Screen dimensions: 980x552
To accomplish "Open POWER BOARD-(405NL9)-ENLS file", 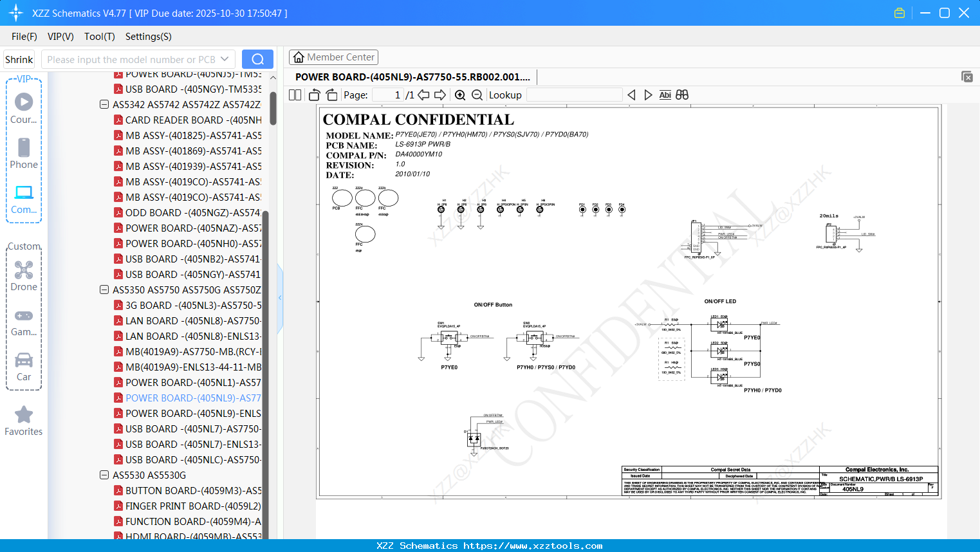I will click(187, 413).
